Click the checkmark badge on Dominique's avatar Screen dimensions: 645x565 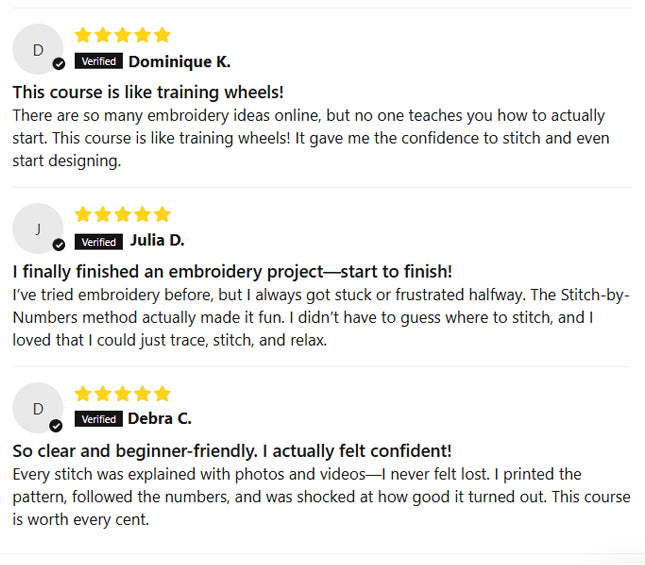point(59,64)
